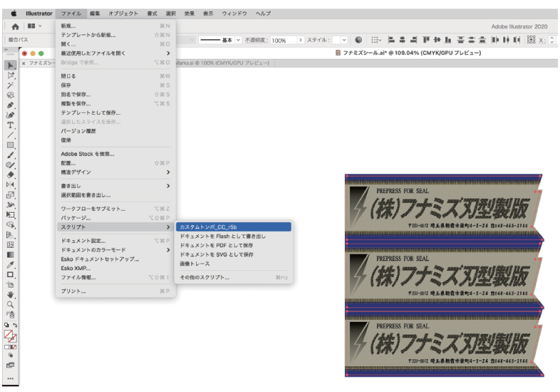Expand the opacity 100% arrow
Image resolution: width=560 pixels, height=392 pixels.
[301, 40]
